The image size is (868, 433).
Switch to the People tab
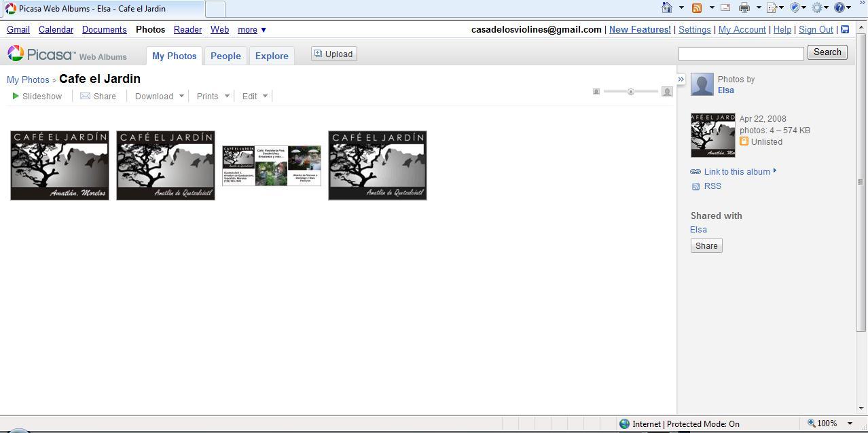[225, 56]
